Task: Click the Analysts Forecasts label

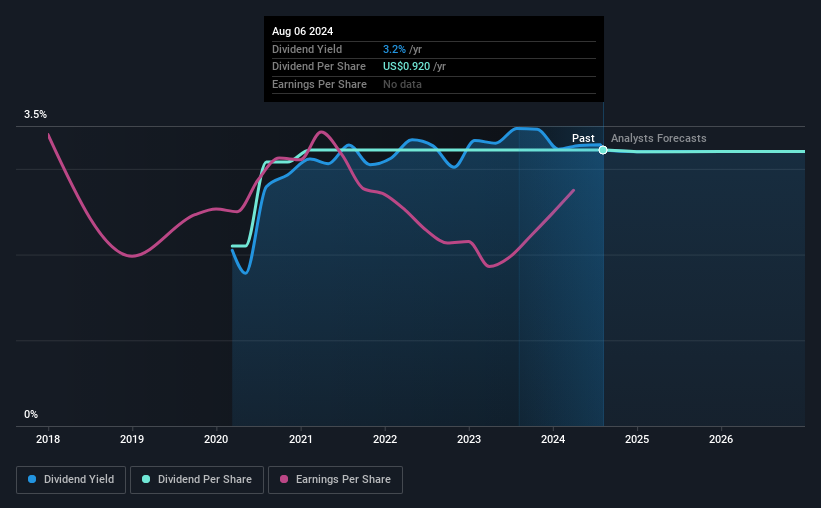Action: click(x=659, y=138)
